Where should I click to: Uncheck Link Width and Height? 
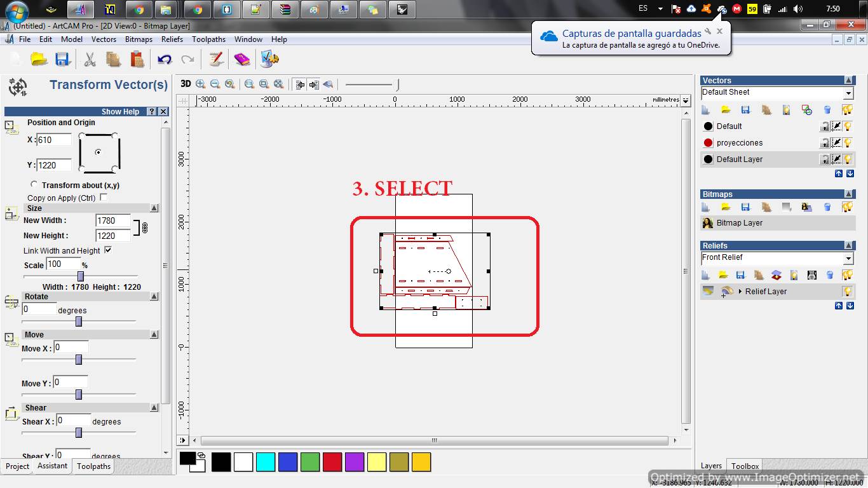tap(108, 250)
